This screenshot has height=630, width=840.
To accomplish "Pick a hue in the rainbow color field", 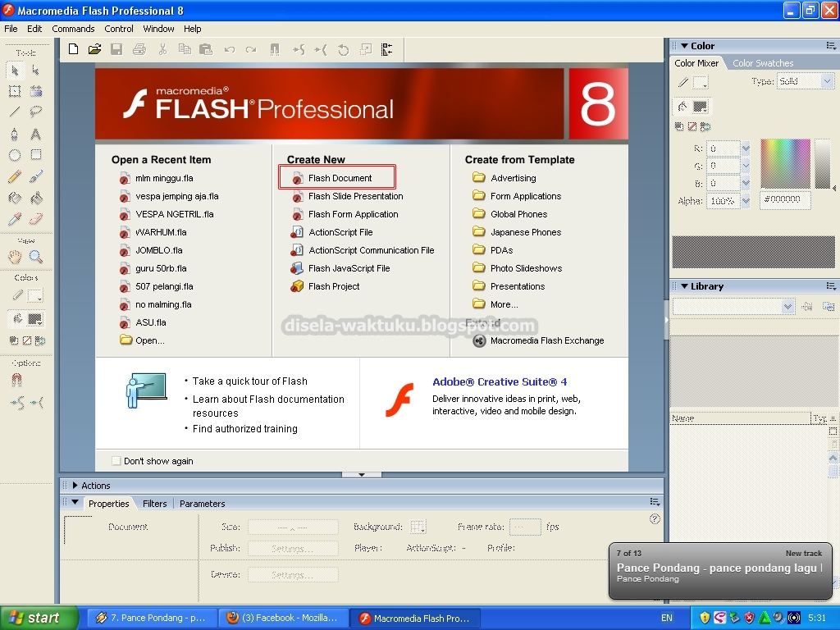I will [785, 163].
